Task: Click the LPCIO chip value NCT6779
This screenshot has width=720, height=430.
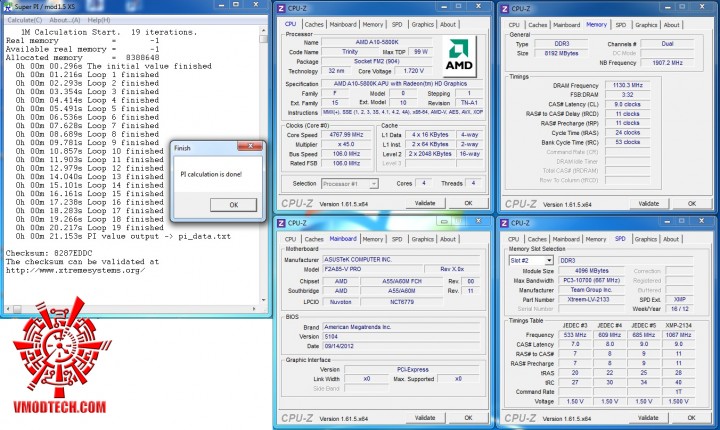Action: 402,302
